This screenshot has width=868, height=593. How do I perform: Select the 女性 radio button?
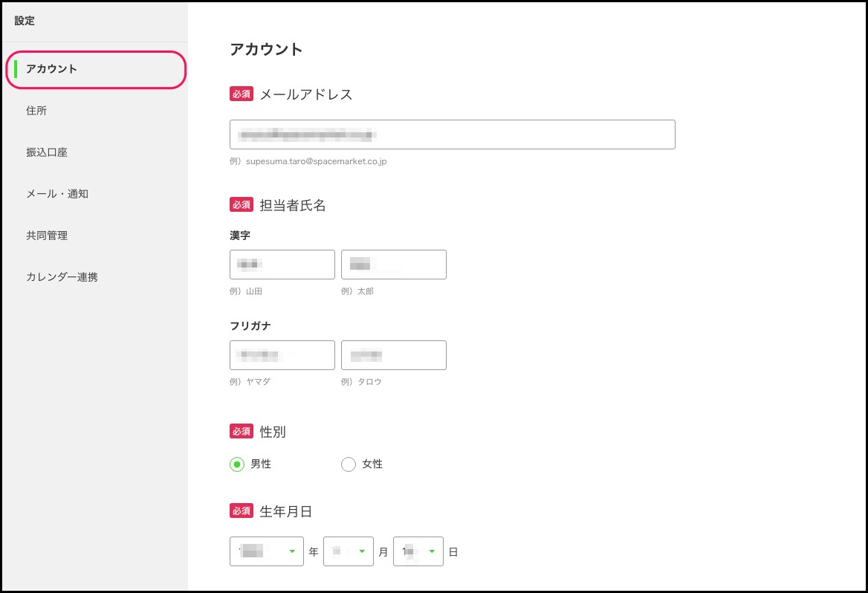349,464
